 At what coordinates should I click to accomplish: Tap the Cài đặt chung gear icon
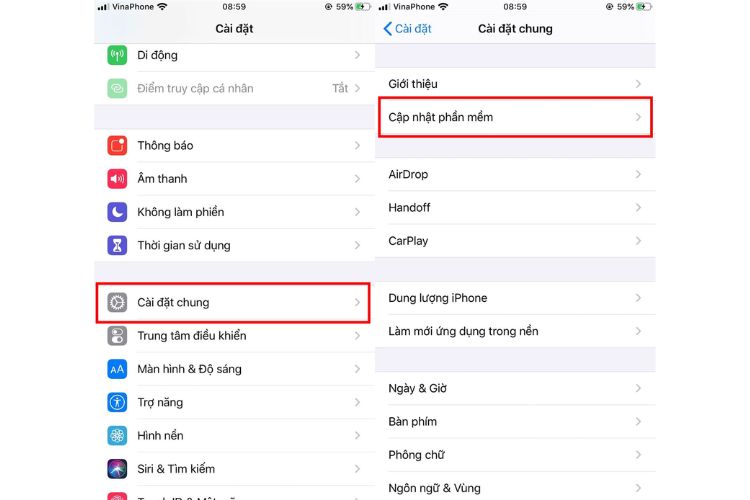[117, 302]
